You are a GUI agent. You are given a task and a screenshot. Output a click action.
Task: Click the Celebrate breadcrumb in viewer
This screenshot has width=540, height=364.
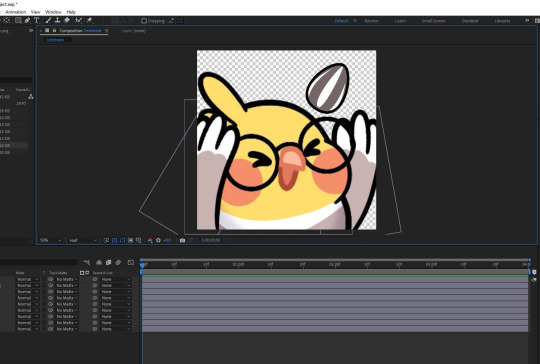pyautogui.click(x=55, y=40)
